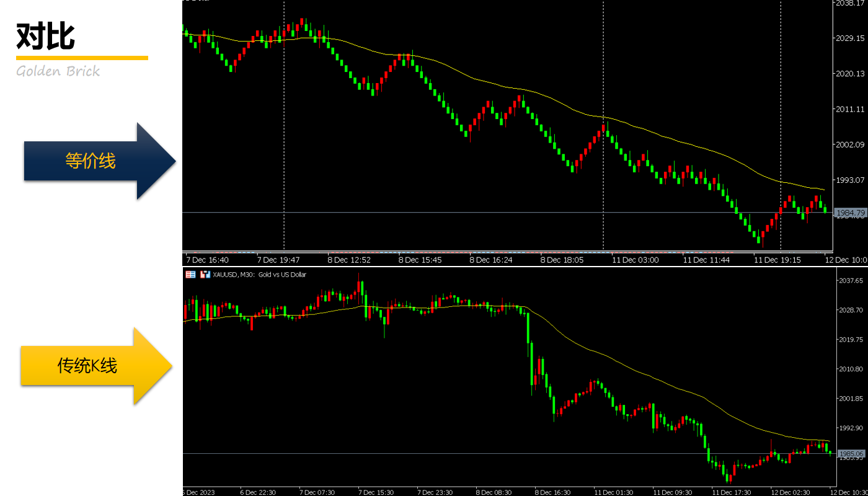Click the 1985.06 price label
Viewport: 868px width, 496px height.
(851, 454)
